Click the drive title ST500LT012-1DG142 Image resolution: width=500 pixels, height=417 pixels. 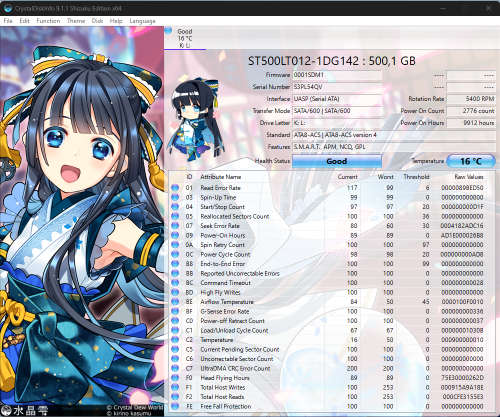332,61
